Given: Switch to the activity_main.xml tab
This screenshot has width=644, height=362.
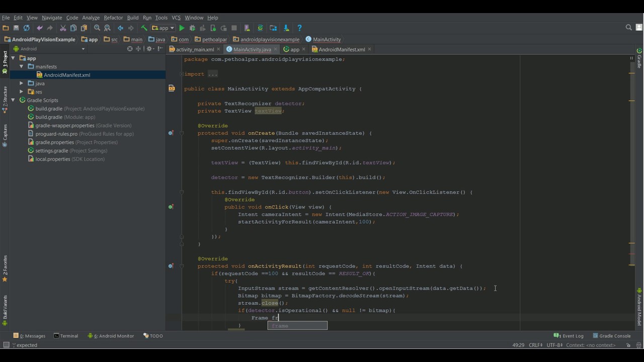Looking at the screenshot, I should [x=195, y=49].
